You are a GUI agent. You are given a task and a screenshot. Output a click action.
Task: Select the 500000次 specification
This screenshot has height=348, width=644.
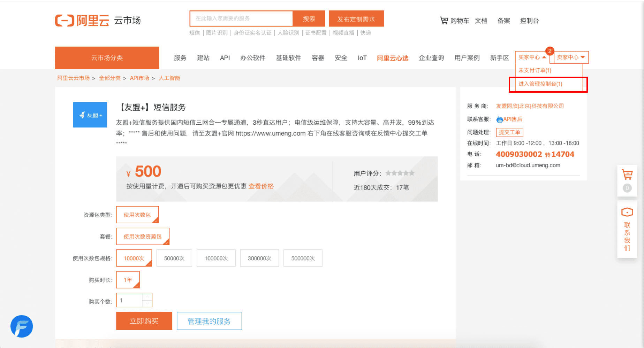[x=303, y=258]
